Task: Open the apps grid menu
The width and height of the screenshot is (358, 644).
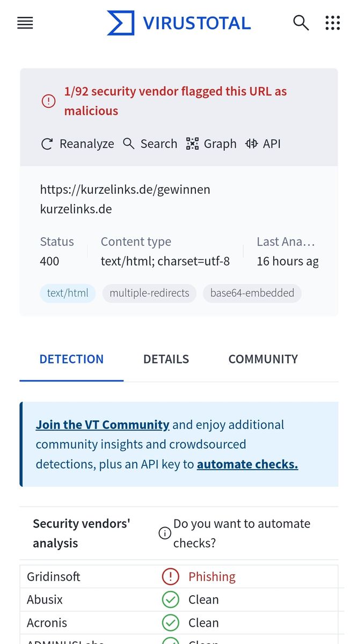Action: [333, 23]
